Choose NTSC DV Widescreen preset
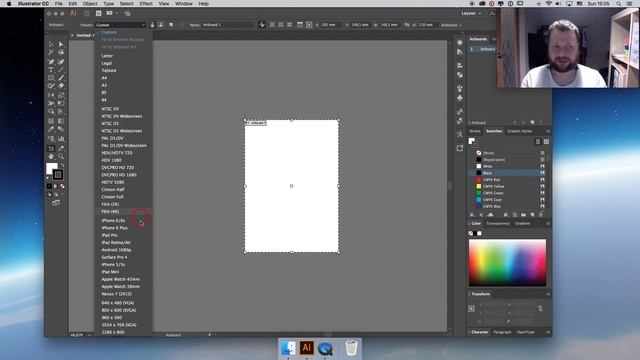 click(x=122, y=116)
